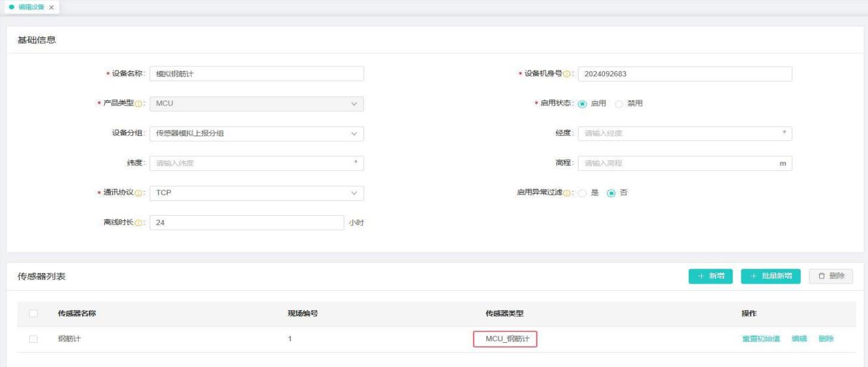Choose 是 for 启用异常过滤
Image resolution: width=868 pixels, height=367 pixels.
point(583,193)
